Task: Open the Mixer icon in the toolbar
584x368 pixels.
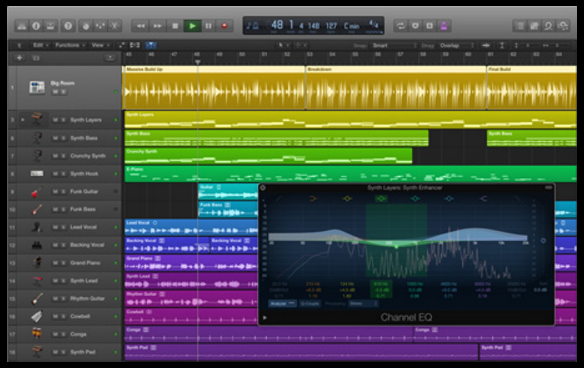Action: tap(100, 26)
